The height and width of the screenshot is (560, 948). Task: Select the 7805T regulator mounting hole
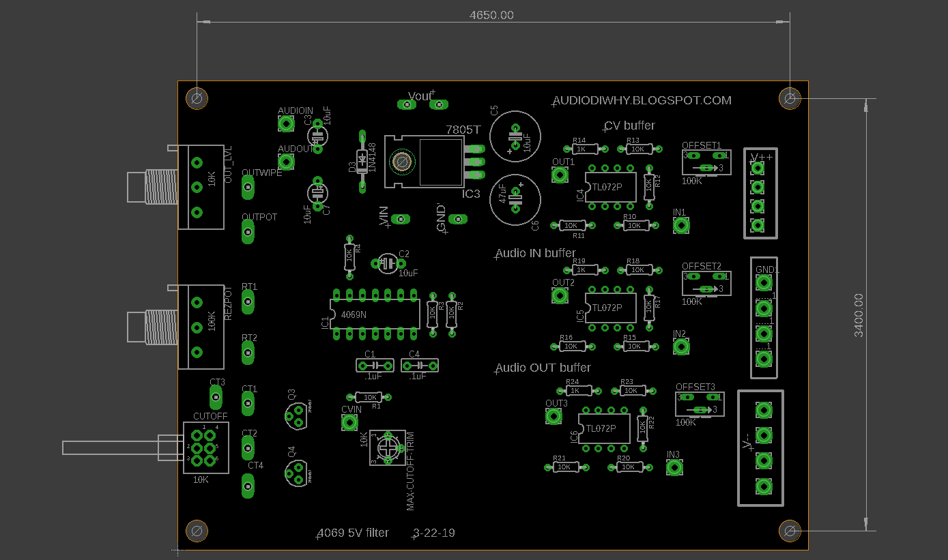pyautogui.click(x=402, y=162)
